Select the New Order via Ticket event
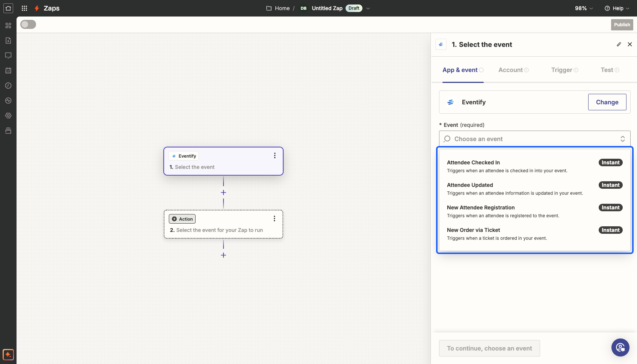 coord(535,234)
